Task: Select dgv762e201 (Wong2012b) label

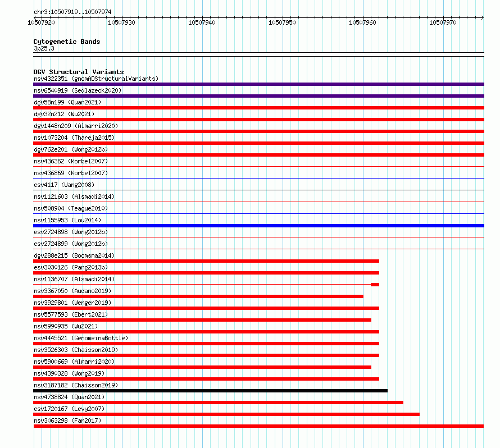Action: pyautogui.click(x=71, y=149)
